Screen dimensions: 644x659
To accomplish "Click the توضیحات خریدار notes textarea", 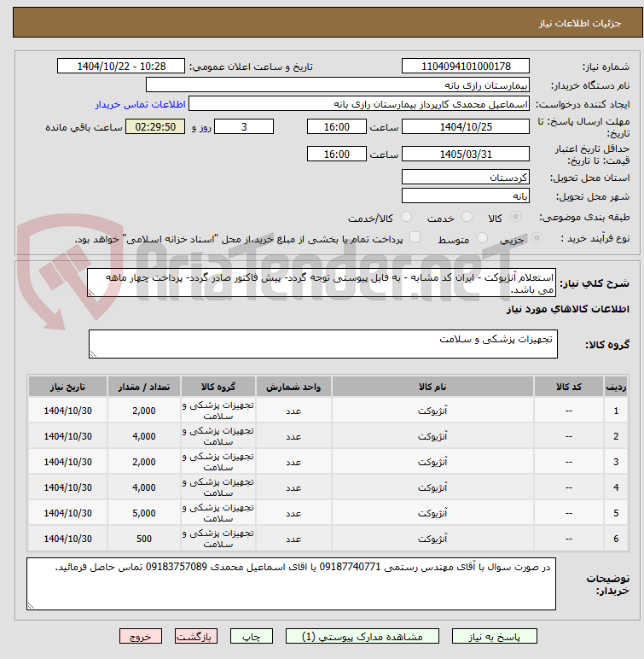I will point(291,584).
